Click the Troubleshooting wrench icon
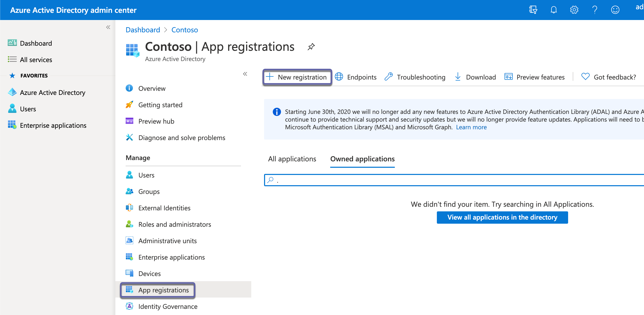The image size is (644, 315). coord(389,77)
